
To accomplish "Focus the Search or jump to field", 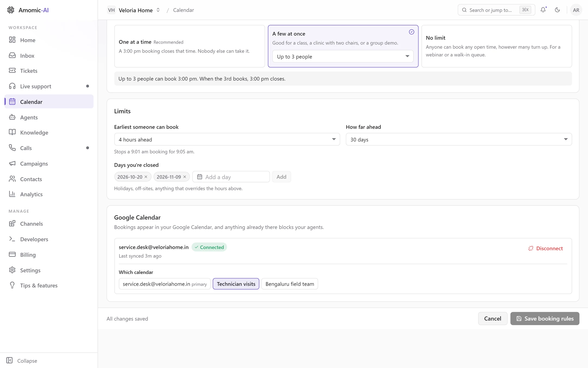I will (496, 10).
